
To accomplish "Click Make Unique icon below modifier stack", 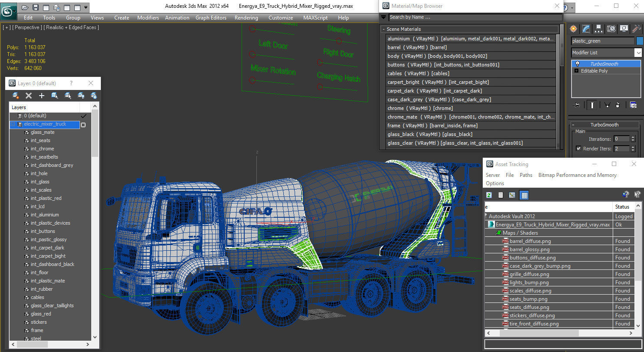I will pos(607,105).
